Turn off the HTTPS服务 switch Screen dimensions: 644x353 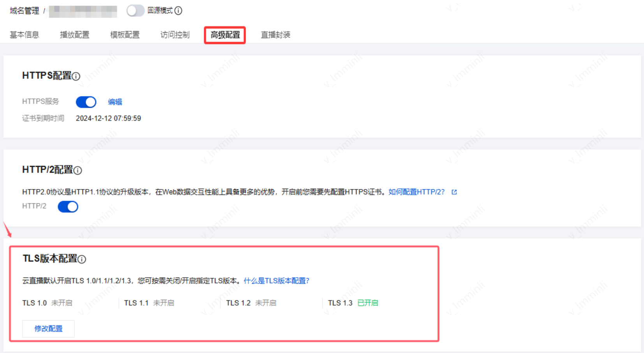point(86,102)
